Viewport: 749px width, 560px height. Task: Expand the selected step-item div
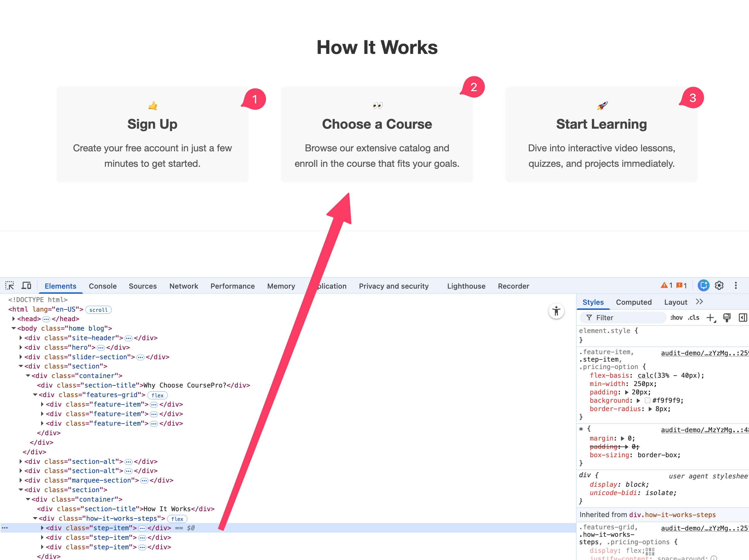(x=42, y=528)
